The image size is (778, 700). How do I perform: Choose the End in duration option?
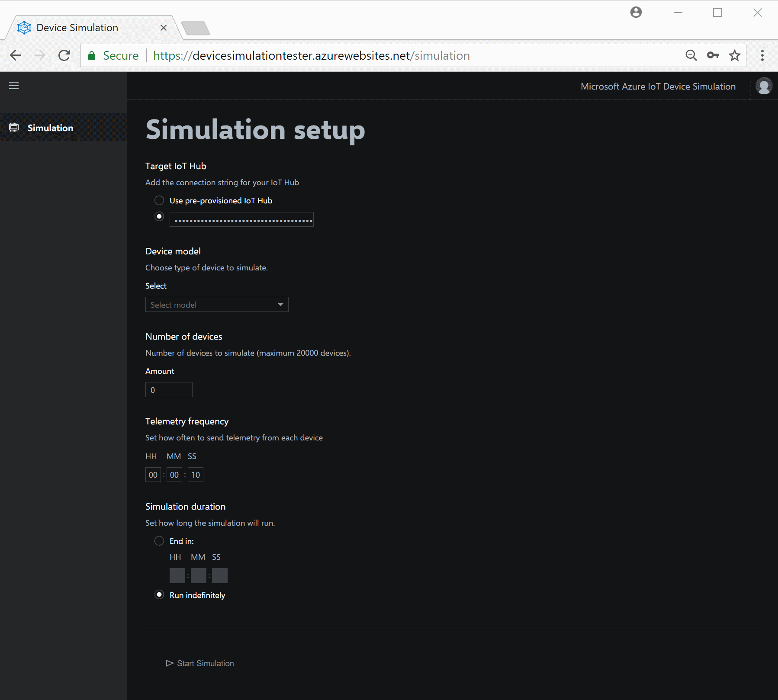click(x=159, y=541)
